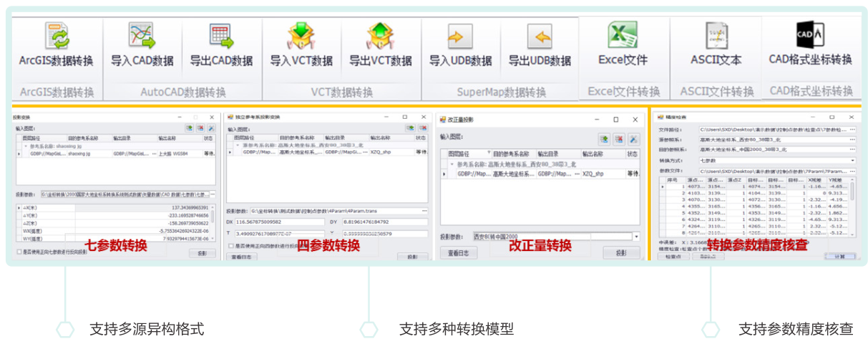Click 输出目录 header in 投影变换 window
The height and width of the screenshot is (359, 868).
pyautogui.click(x=134, y=139)
